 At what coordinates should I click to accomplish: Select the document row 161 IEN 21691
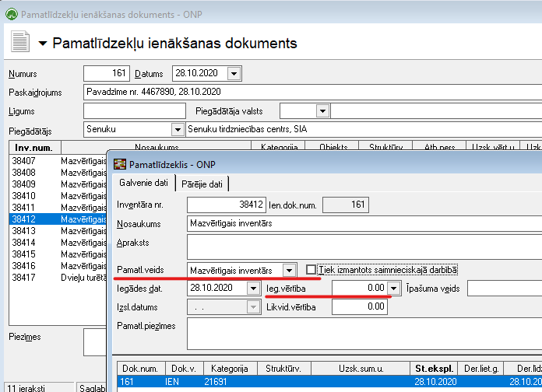(329, 382)
